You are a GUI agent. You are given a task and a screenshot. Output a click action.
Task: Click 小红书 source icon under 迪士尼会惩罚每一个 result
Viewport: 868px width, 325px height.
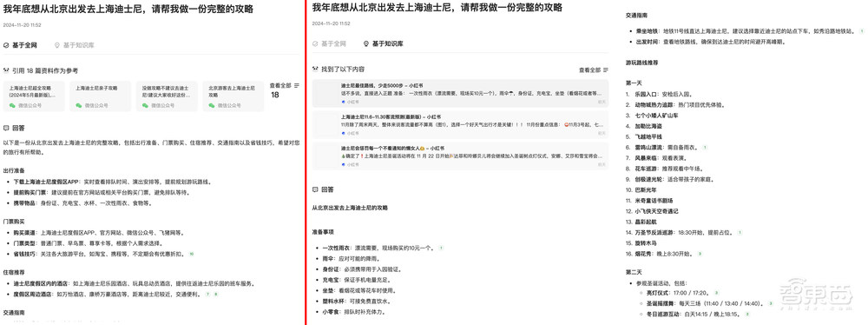point(343,165)
